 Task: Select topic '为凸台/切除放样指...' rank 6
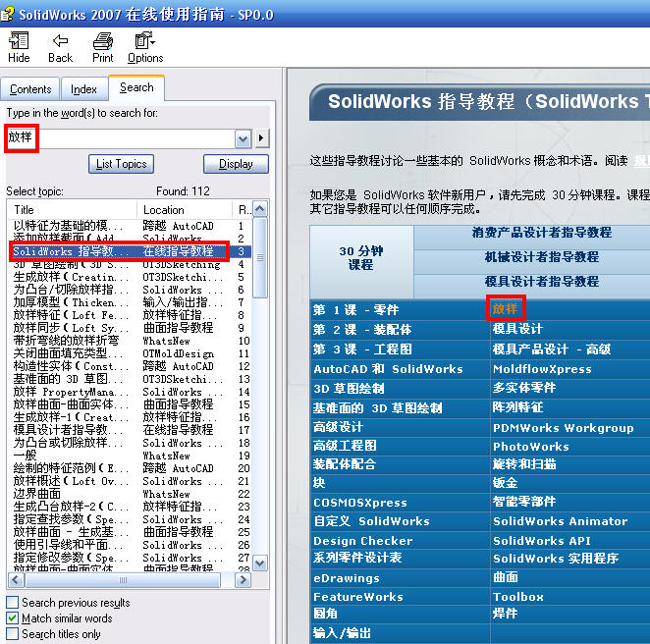point(130,290)
